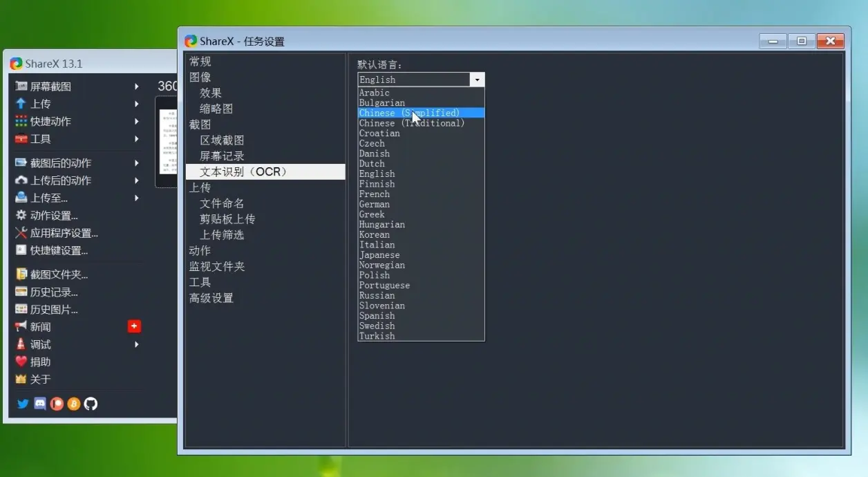868x477 pixels.
Task: Choose German from language list
Action: (421, 204)
